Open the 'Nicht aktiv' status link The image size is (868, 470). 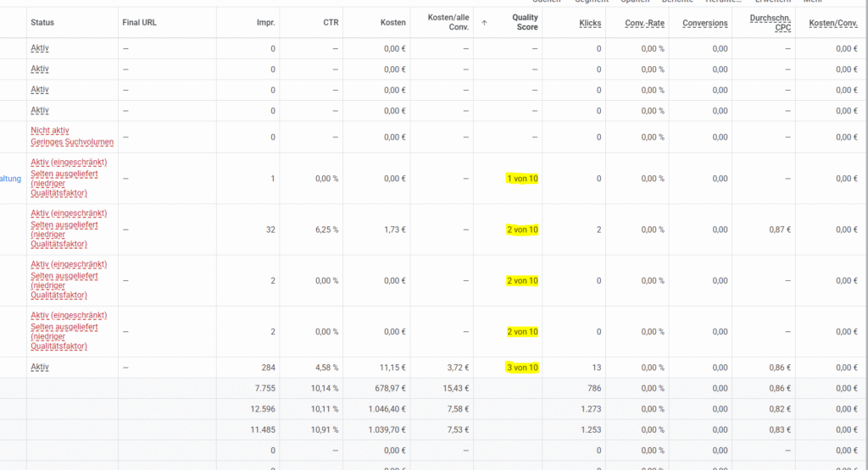tap(50, 130)
